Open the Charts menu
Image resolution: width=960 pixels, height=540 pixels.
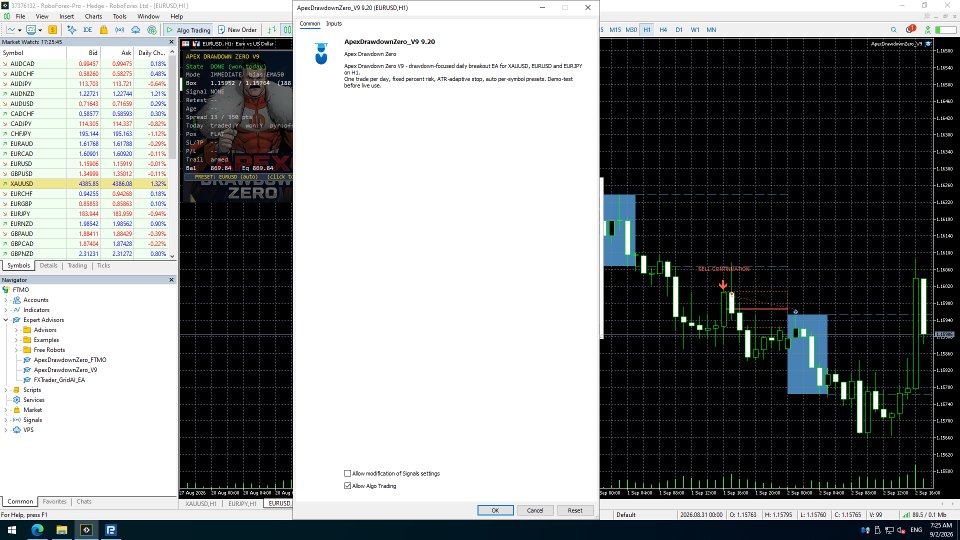93,17
